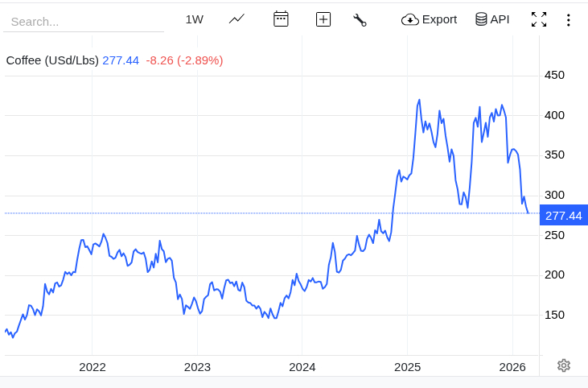Click the 2022 label on time axis
This screenshot has height=388, width=588.
[x=93, y=367]
